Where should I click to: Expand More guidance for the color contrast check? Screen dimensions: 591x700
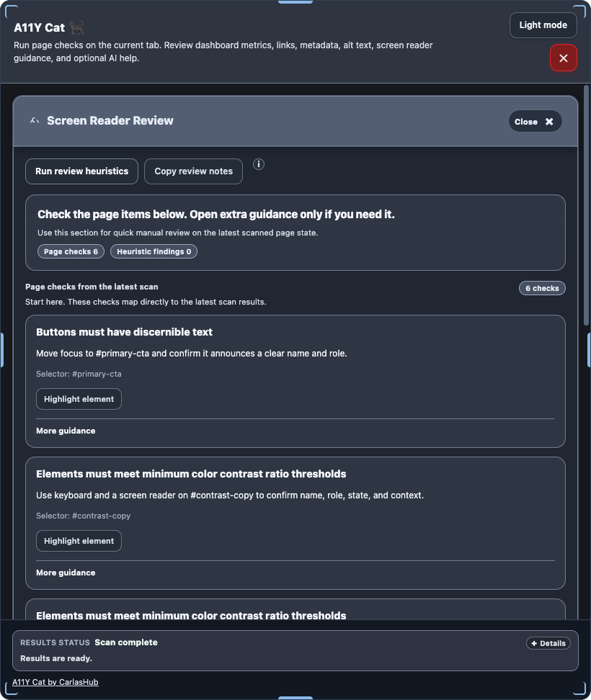coord(65,573)
